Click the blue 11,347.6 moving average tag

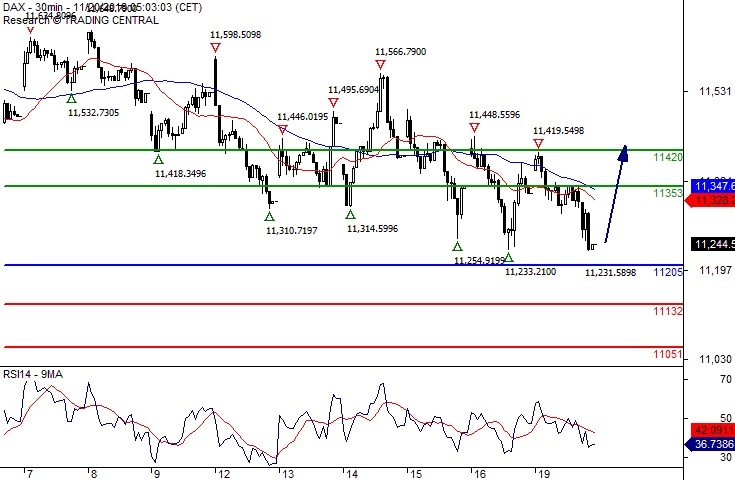(x=713, y=186)
